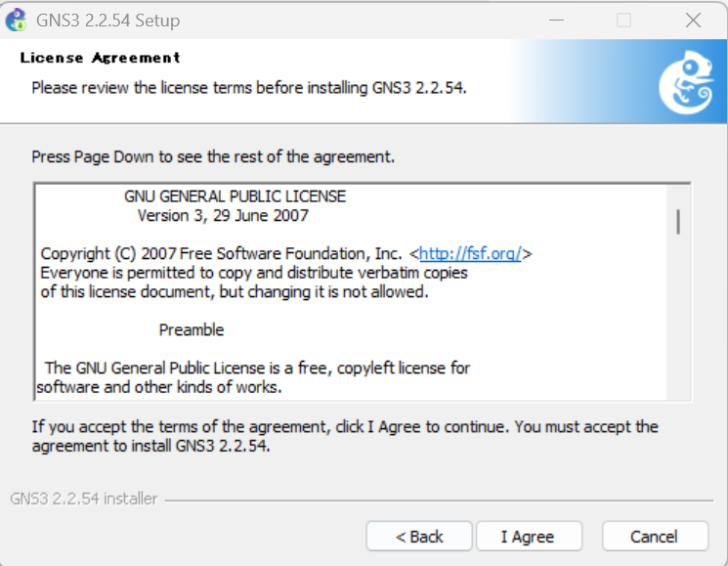This screenshot has height=566, width=728.
Task: Click the GNS3 icon in the title bar
Action: 16,20
